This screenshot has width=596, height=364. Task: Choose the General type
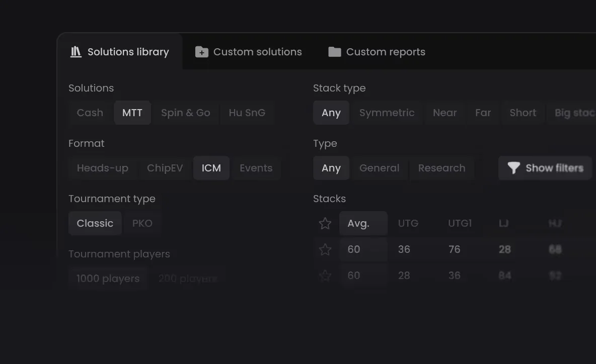[x=380, y=168]
